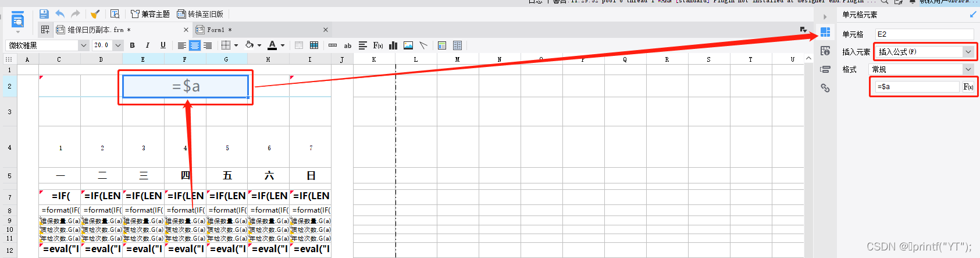Click the 兼容主题 button
The image size is (980, 258).
(150, 14)
